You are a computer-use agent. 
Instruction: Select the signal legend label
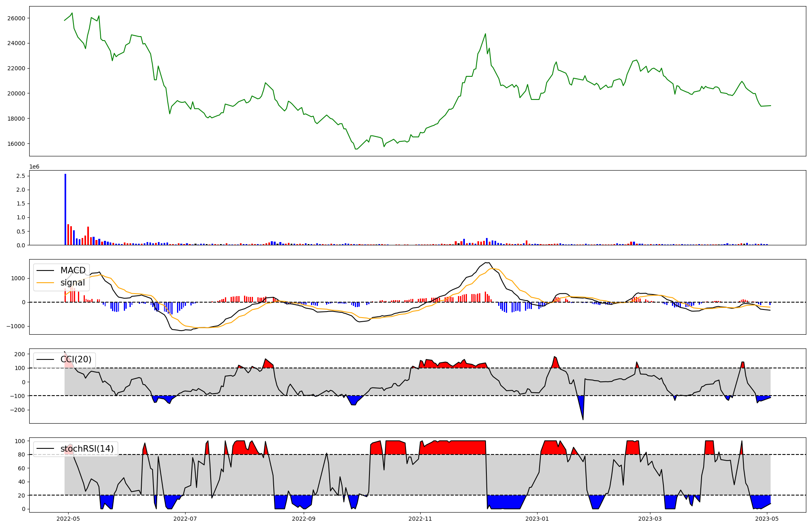point(73,283)
